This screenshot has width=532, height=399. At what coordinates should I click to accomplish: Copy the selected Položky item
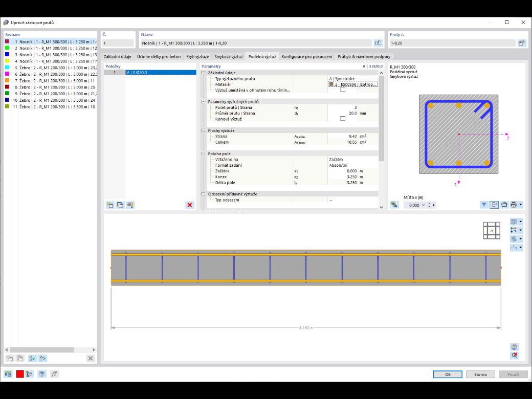click(x=120, y=205)
